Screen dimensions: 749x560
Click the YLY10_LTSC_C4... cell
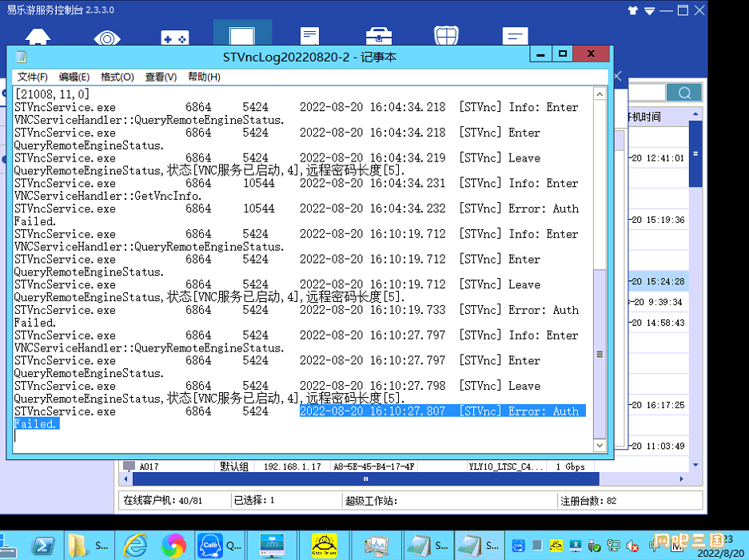point(506,467)
